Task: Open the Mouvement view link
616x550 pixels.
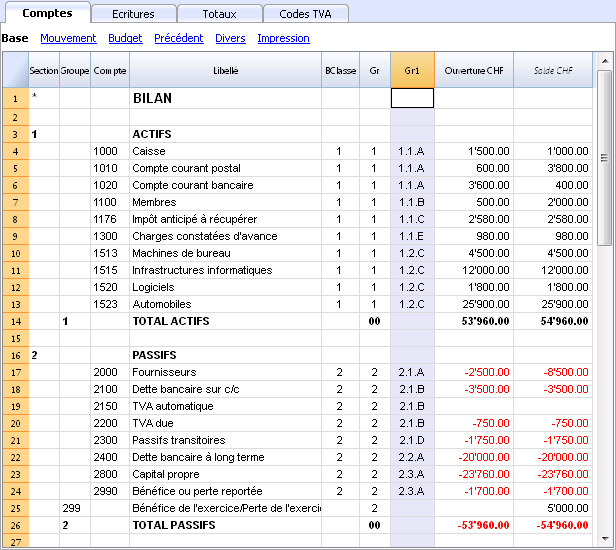Action: tap(68, 38)
